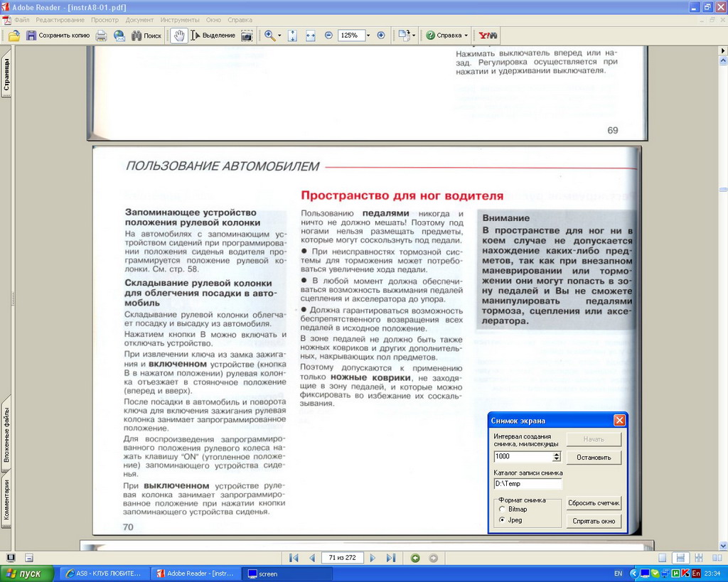Screen dimensions: 728x582
Task: Go to the last page arrow
Action: (390, 558)
